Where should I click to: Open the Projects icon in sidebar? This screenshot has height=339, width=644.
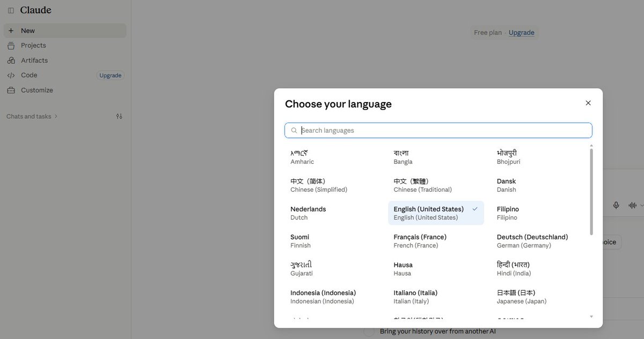coord(11,46)
